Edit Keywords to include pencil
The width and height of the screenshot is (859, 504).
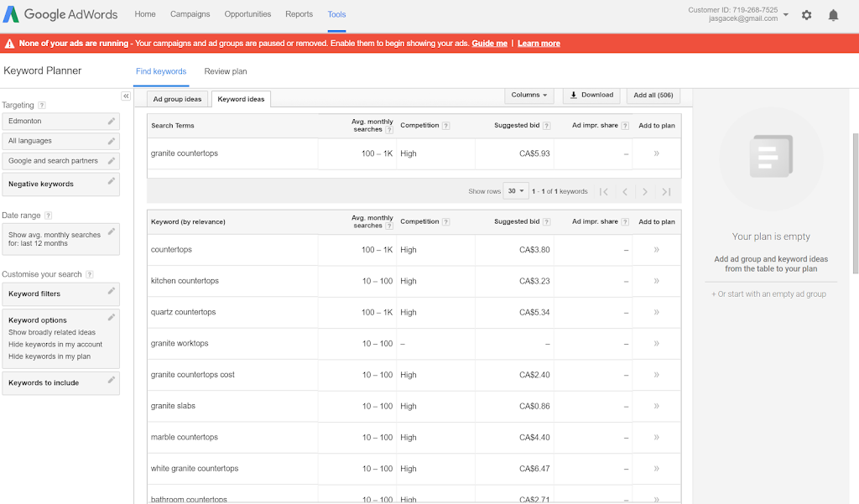[x=112, y=380]
